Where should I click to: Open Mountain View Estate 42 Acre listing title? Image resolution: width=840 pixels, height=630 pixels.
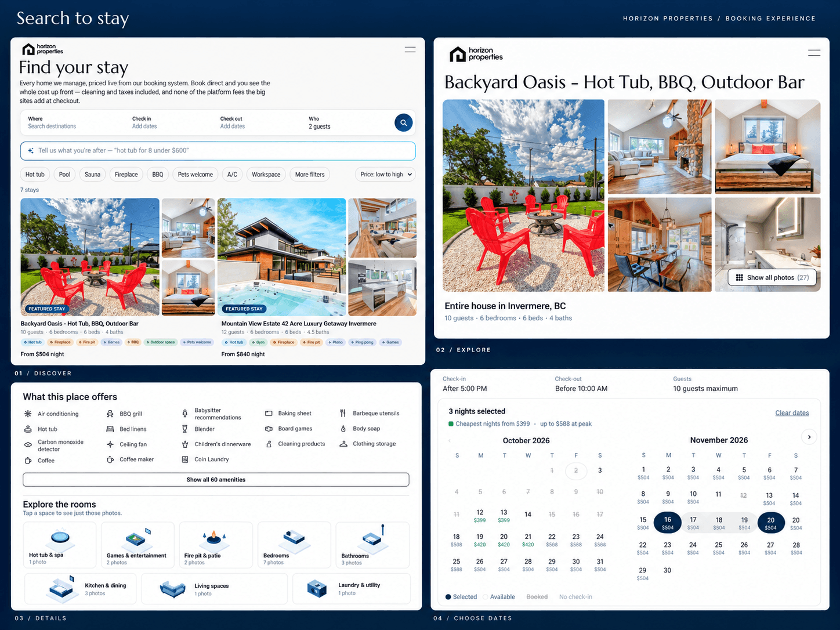pos(299,324)
